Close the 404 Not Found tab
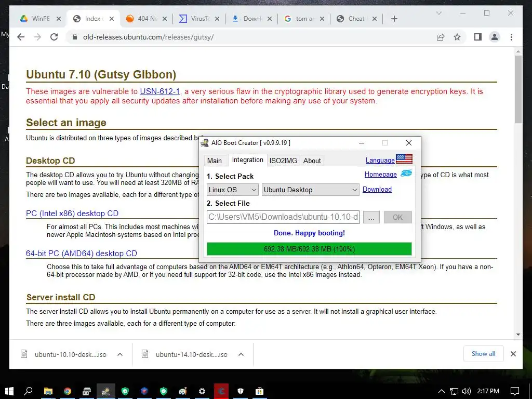Viewport: 532px width, 399px height. [165, 19]
